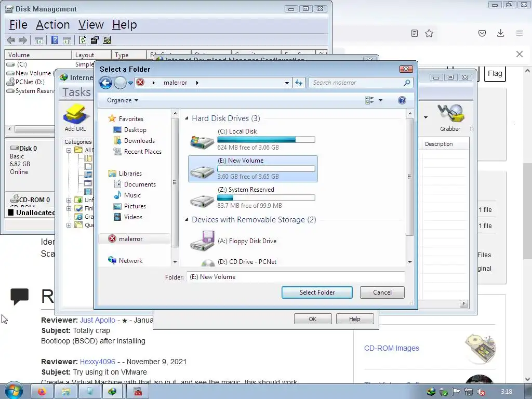The height and width of the screenshot is (399, 532).
Task: Select Libraries in the navigation pane
Action: tap(130, 174)
